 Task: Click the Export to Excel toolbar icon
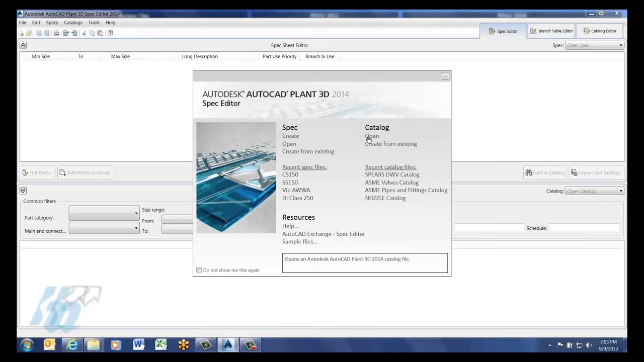66,33
